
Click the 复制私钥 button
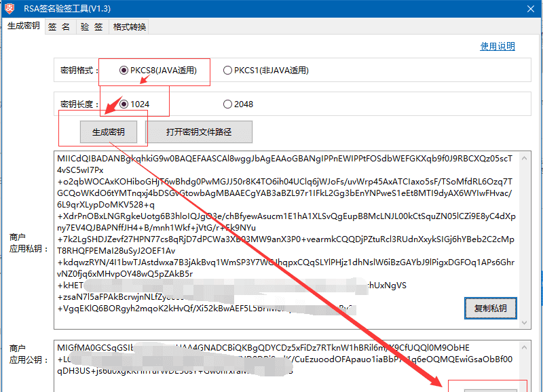490,309
